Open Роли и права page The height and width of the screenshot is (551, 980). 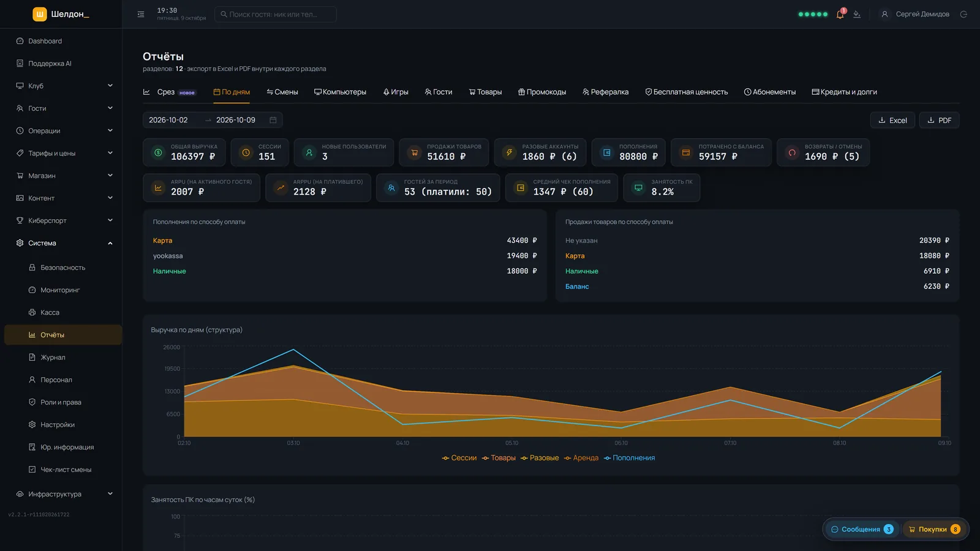[63, 402]
